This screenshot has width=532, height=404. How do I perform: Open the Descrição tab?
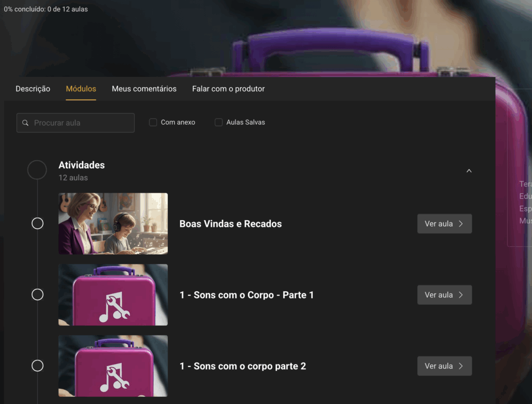(x=33, y=89)
